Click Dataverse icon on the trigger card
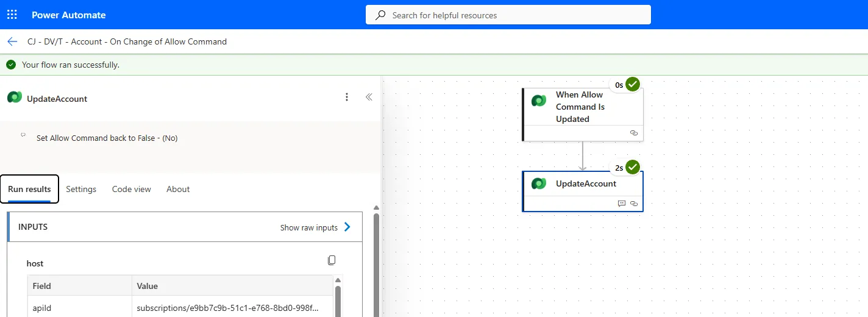The image size is (868, 317). (539, 101)
